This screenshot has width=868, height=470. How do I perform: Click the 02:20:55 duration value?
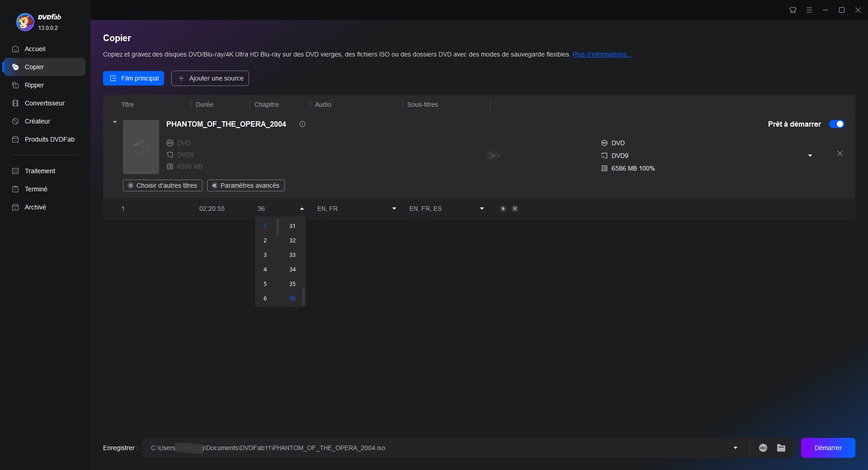pyautogui.click(x=212, y=209)
